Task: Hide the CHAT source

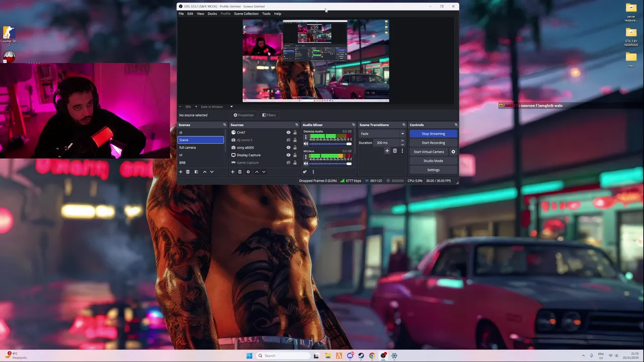Action: coord(288,133)
